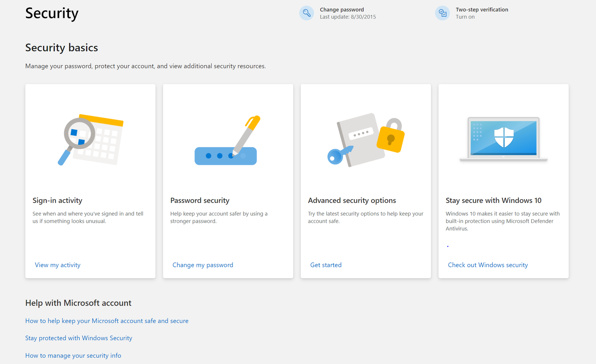
Task: Click the Security page heading
Action: click(52, 13)
